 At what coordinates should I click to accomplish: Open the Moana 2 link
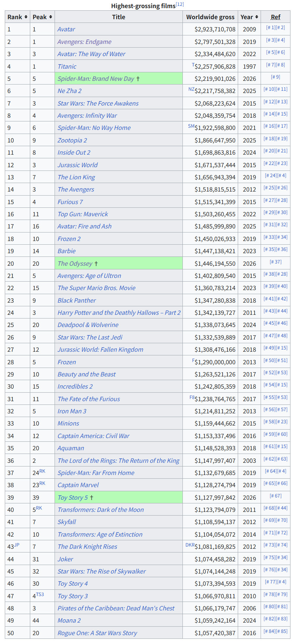click(69, 620)
